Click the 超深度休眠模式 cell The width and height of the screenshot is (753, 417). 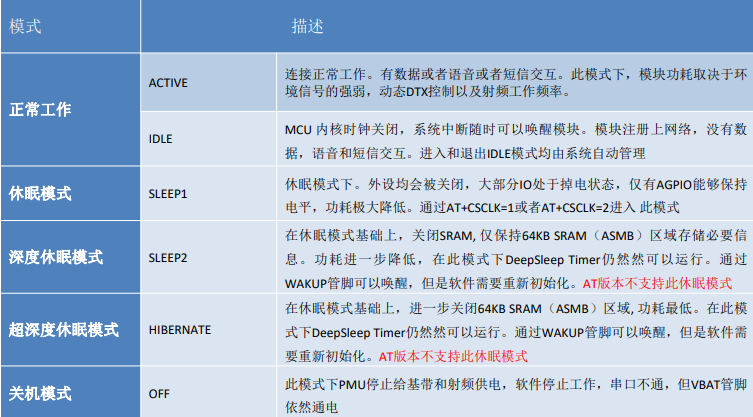pos(70,330)
